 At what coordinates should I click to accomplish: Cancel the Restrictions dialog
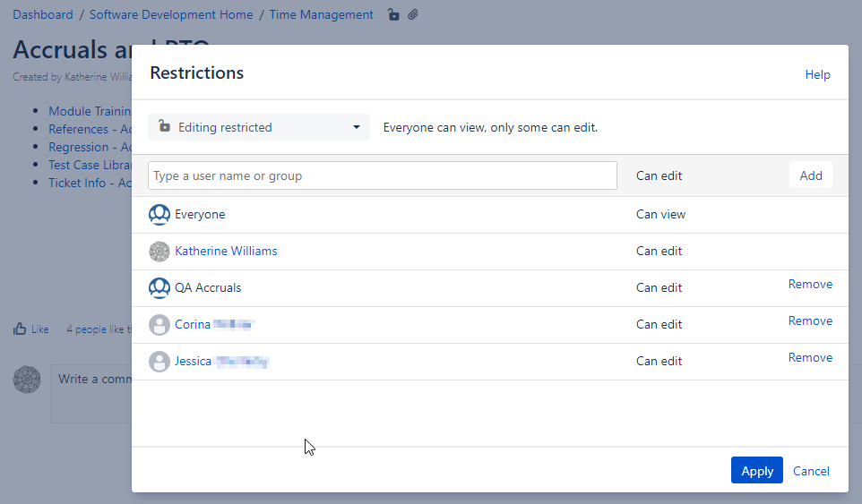coord(811,471)
